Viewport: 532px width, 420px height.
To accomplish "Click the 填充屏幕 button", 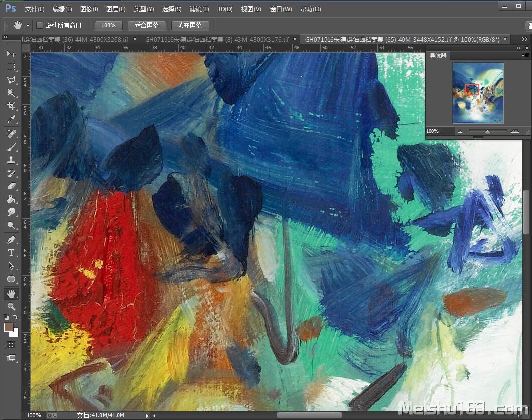I will (x=190, y=25).
